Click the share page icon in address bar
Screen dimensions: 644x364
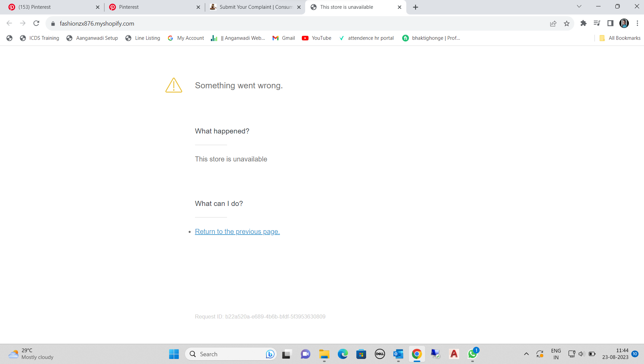click(x=553, y=23)
